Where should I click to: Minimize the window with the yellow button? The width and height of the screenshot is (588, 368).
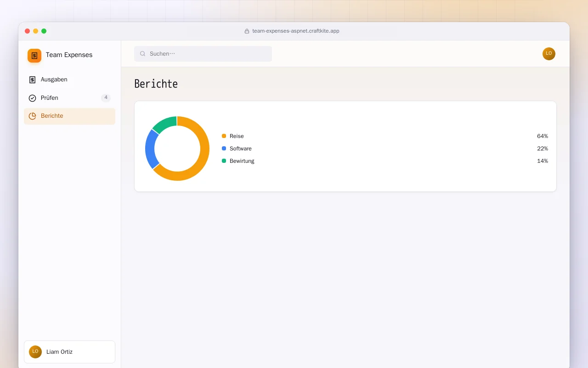coord(36,31)
